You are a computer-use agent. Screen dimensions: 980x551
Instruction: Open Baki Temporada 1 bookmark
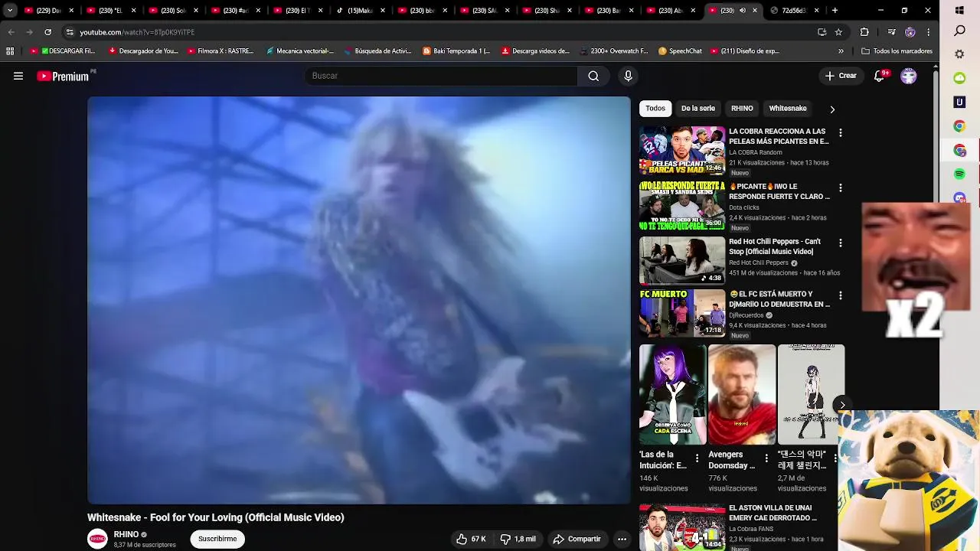pyautogui.click(x=457, y=51)
